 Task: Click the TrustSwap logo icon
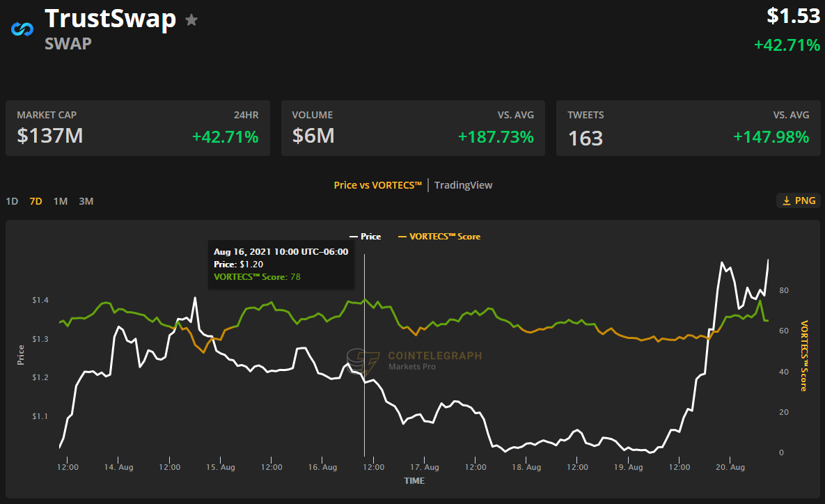[x=22, y=29]
